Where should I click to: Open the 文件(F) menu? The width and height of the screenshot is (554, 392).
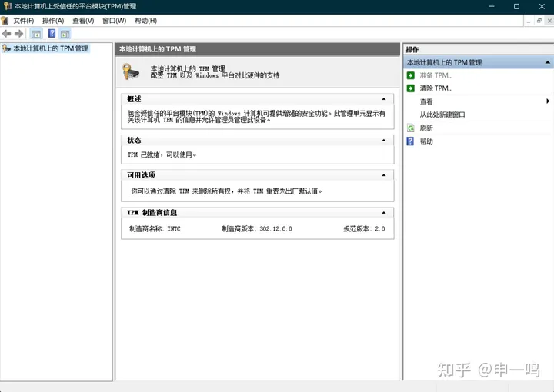(x=24, y=21)
